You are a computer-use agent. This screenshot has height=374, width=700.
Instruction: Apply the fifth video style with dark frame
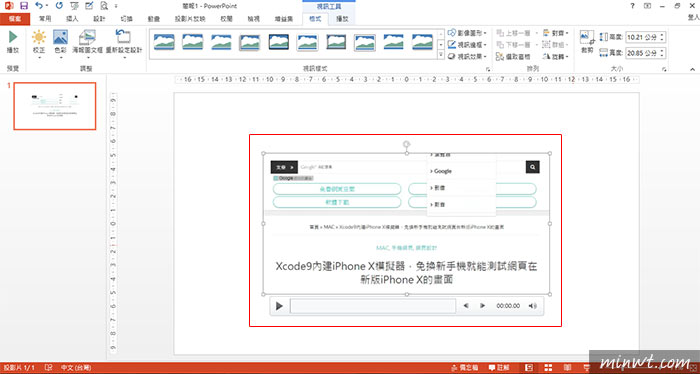coord(279,42)
